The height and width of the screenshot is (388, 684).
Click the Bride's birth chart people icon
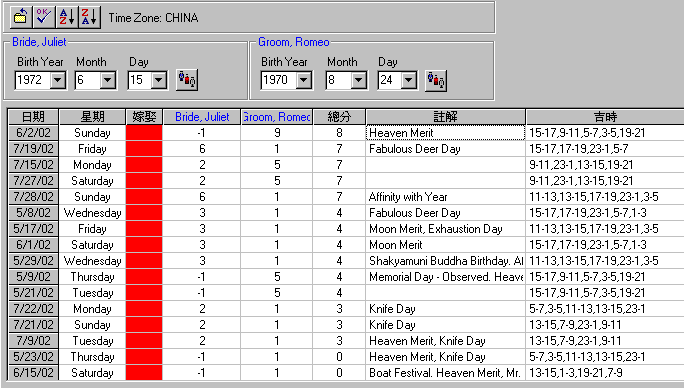point(187,80)
